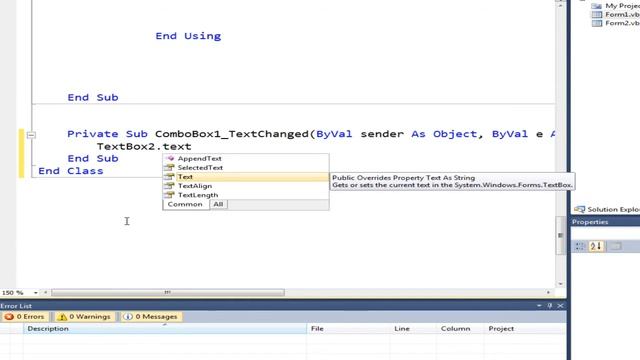Pin the Error List panel

click(x=550, y=306)
